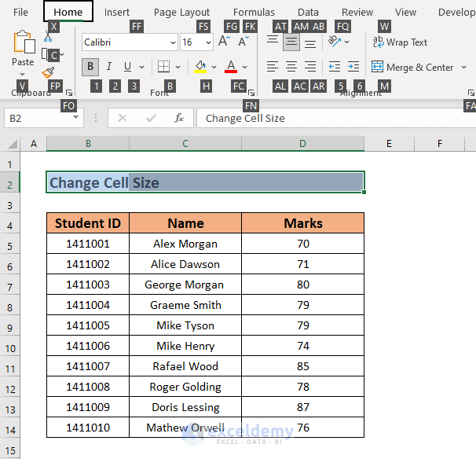Toggle Bold formatting button
The image size is (476, 459).
pos(90,67)
